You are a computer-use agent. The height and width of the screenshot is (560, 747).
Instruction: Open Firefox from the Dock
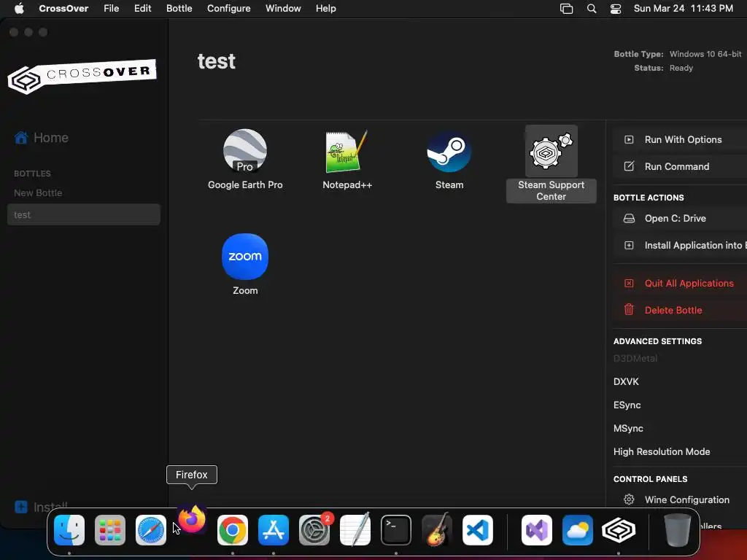pyautogui.click(x=192, y=519)
